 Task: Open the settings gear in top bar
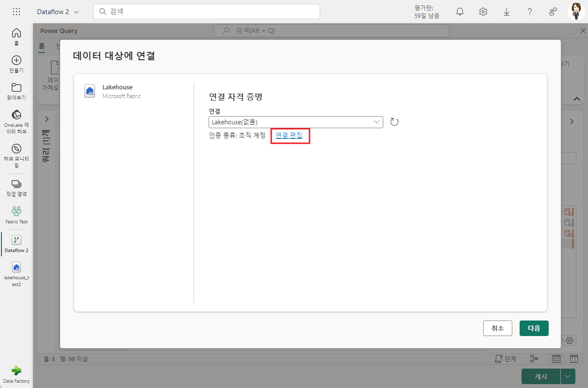483,12
